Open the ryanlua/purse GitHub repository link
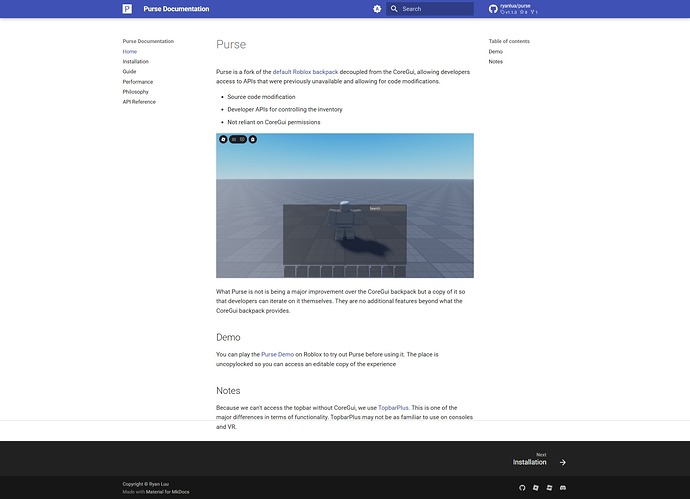 click(513, 9)
